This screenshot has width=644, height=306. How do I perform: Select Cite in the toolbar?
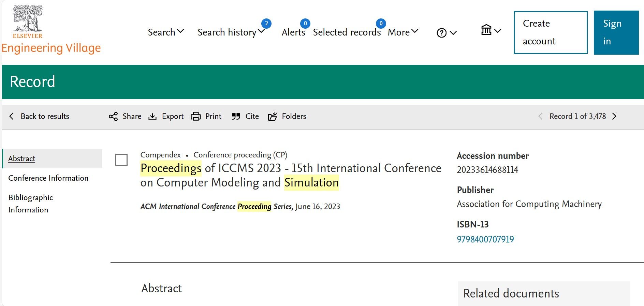252,116
